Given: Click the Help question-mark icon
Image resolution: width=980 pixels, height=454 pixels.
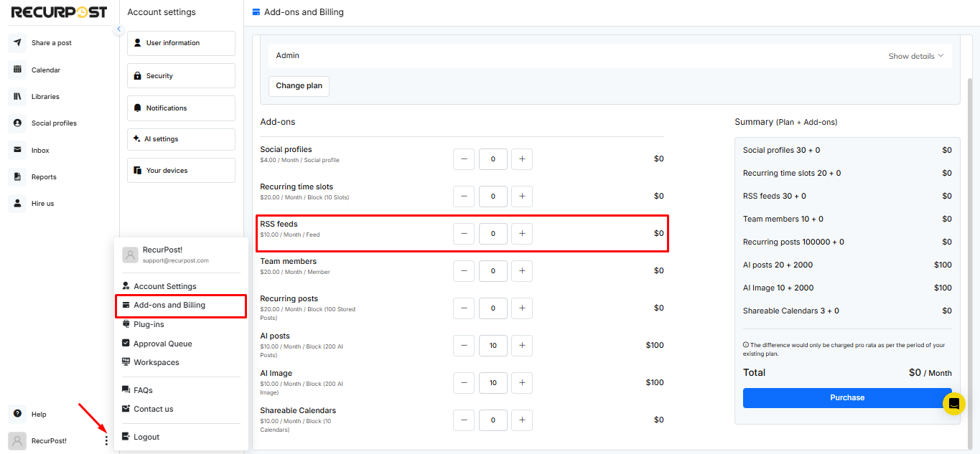Looking at the screenshot, I should click(17, 414).
